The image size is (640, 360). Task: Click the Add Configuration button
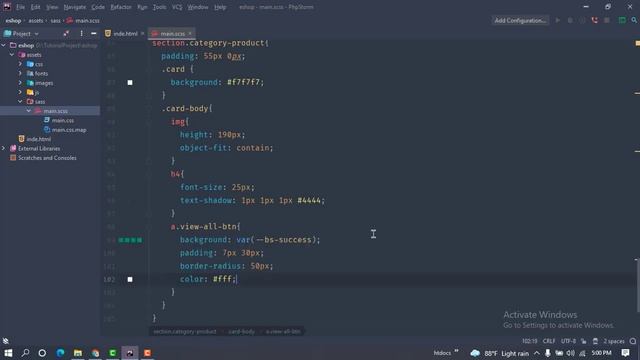pyautogui.click(x=520, y=20)
